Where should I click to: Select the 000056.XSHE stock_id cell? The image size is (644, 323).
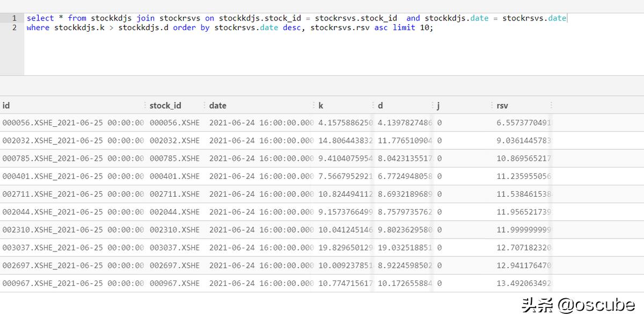[174, 123]
